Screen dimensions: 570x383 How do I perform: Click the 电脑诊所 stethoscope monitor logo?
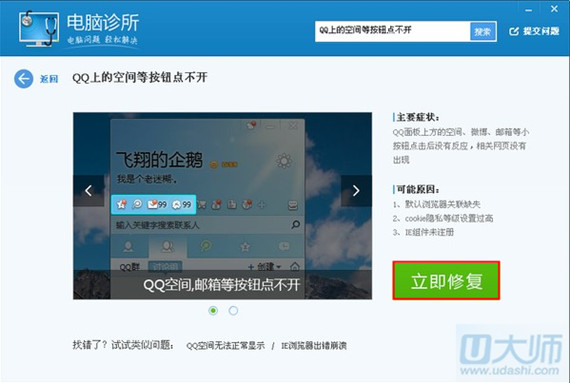(39, 29)
